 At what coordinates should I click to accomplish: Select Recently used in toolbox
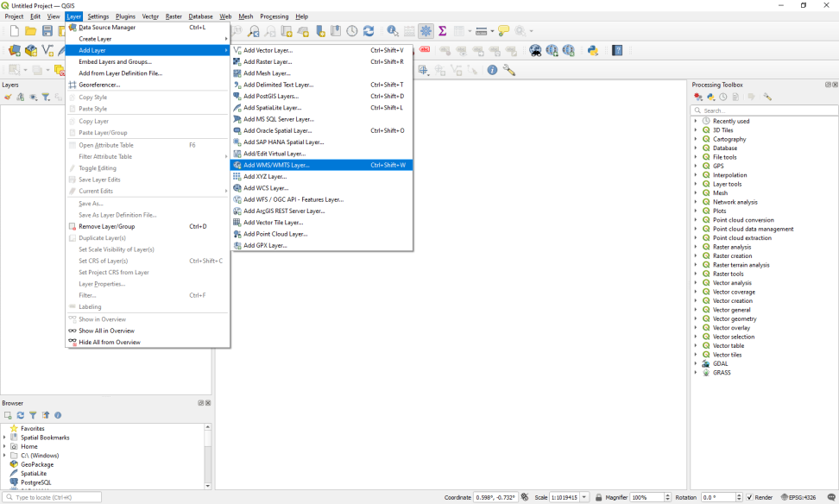pyautogui.click(x=731, y=122)
